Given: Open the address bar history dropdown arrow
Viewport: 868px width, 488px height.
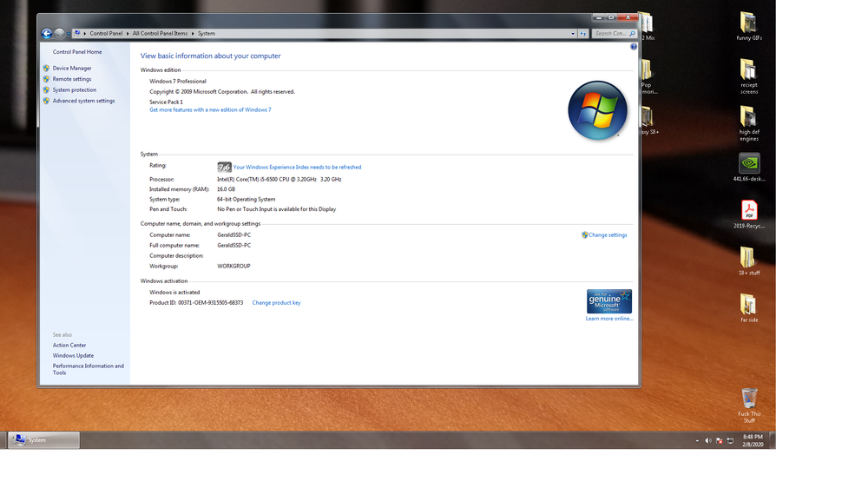Looking at the screenshot, I should (573, 34).
